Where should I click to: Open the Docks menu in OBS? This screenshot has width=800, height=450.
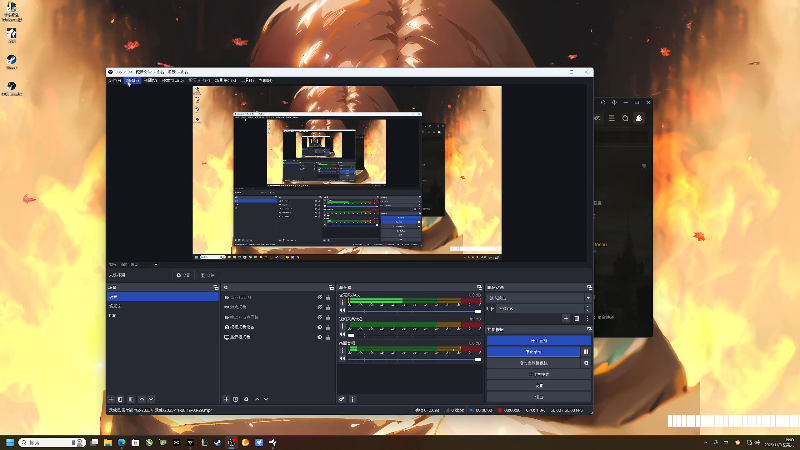[x=172, y=81]
